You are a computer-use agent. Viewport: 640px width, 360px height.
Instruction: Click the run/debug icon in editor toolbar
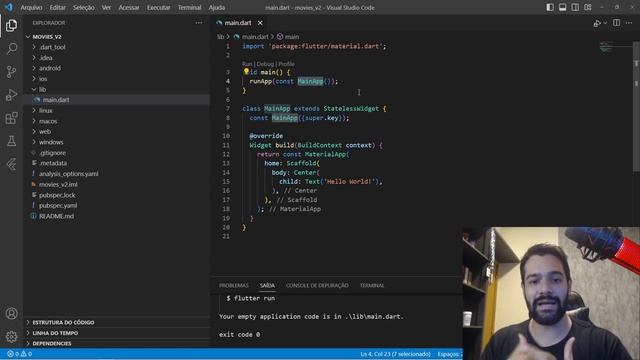click(x=597, y=23)
